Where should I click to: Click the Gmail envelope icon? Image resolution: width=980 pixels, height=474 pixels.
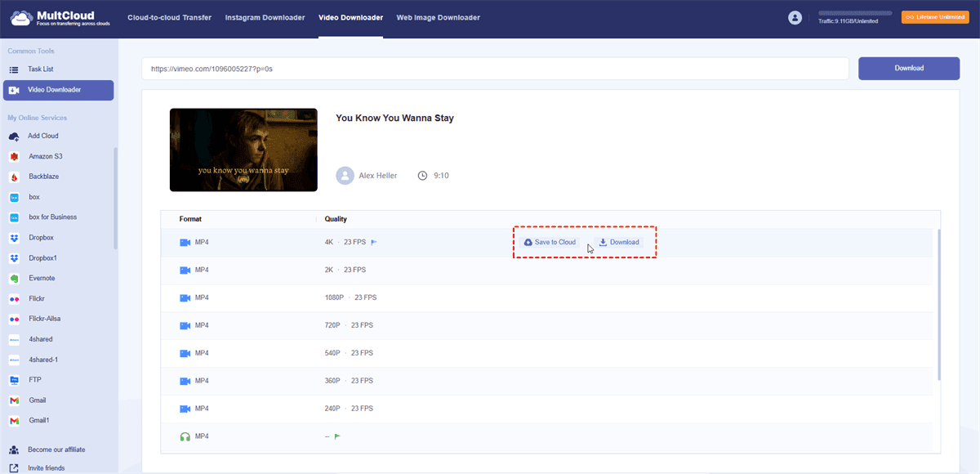click(x=14, y=400)
